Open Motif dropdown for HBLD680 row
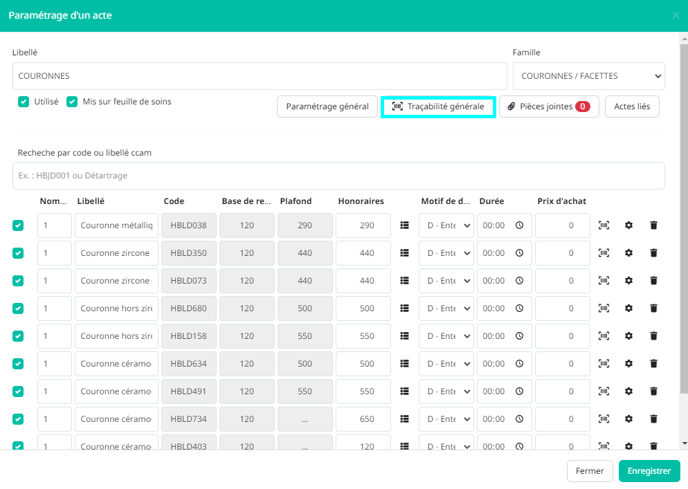Image resolution: width=688 pixels, height=489 pixels. (446, 308)
